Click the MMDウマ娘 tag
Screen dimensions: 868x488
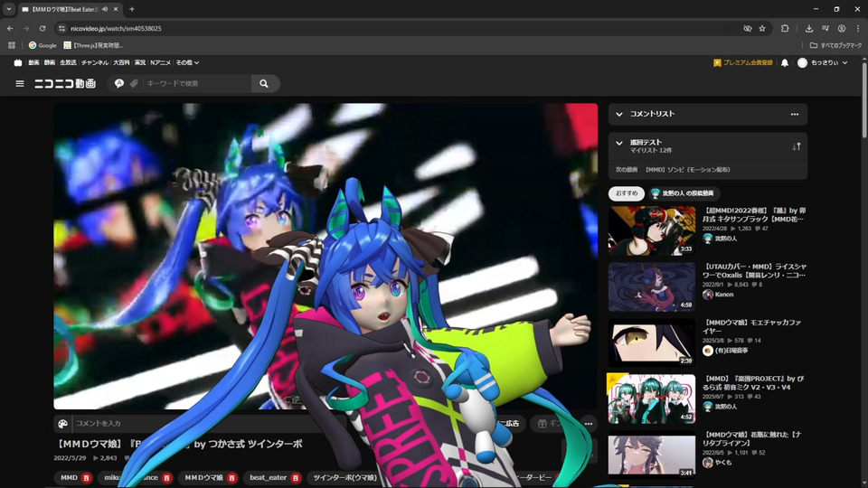coord(203,477)
